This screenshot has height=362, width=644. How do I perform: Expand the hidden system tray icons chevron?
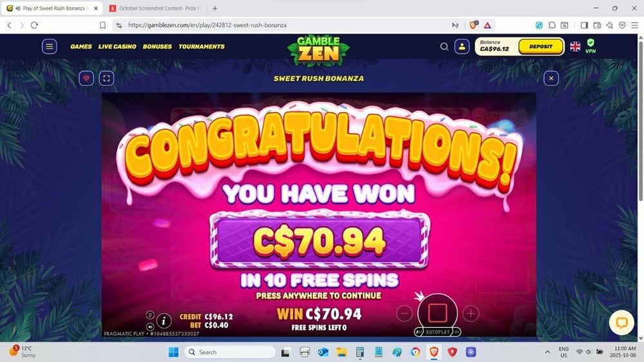[547, 352]
